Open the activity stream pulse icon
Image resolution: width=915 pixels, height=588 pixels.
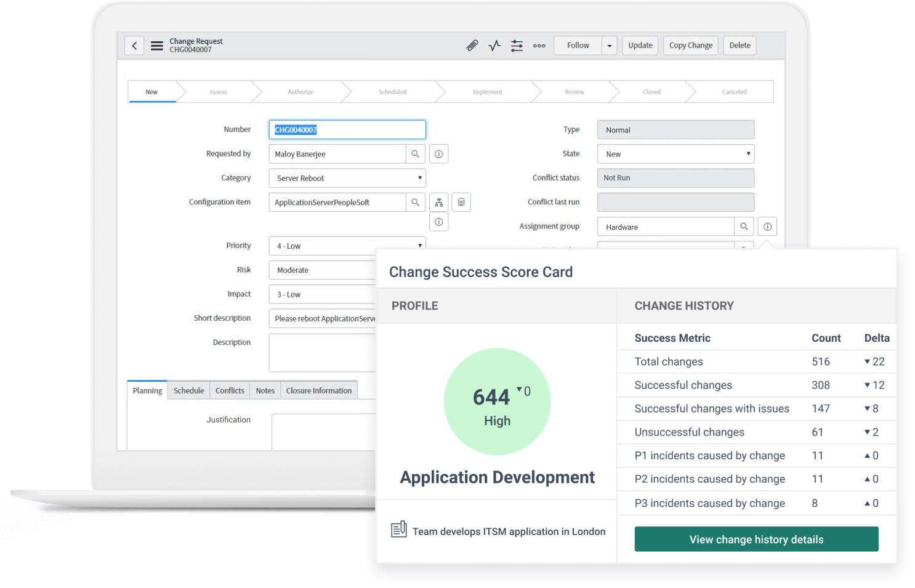coord(494,46)
